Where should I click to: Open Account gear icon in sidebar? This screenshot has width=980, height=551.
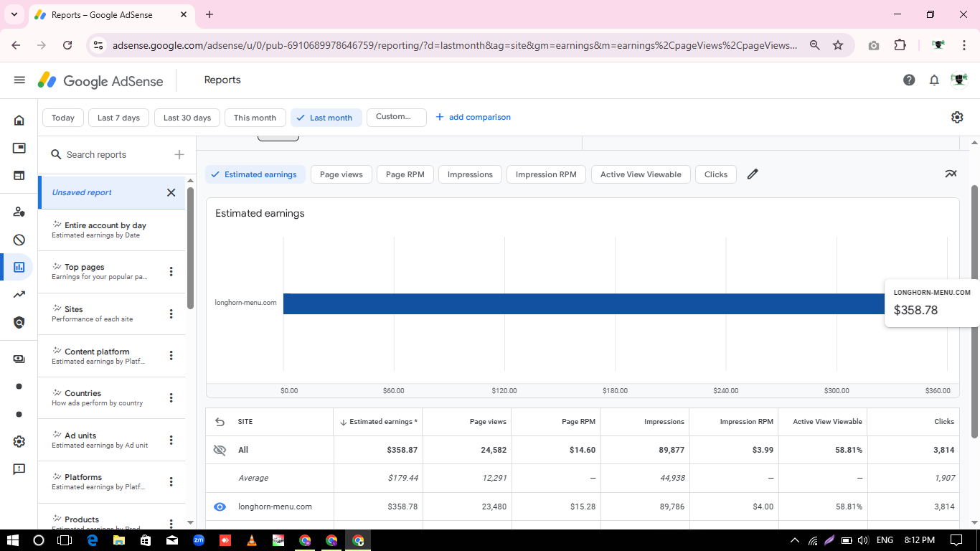tap(19, 442)
